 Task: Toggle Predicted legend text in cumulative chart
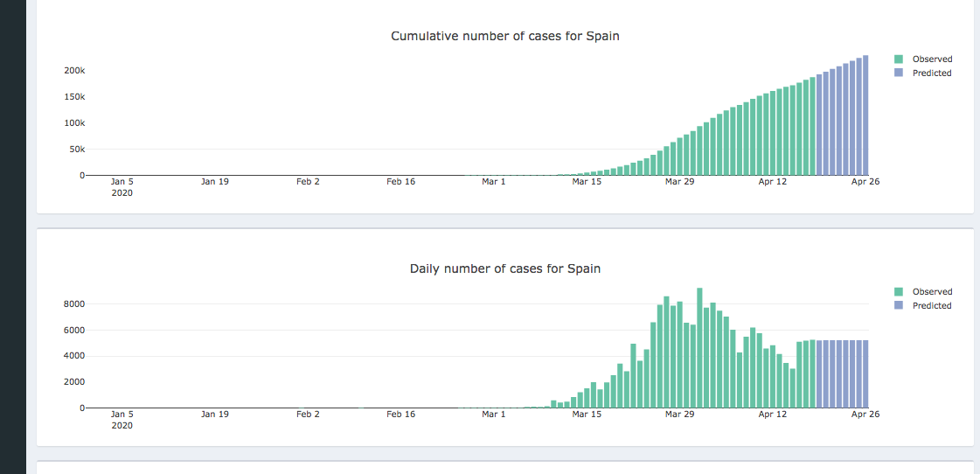[x=932, y=73]
